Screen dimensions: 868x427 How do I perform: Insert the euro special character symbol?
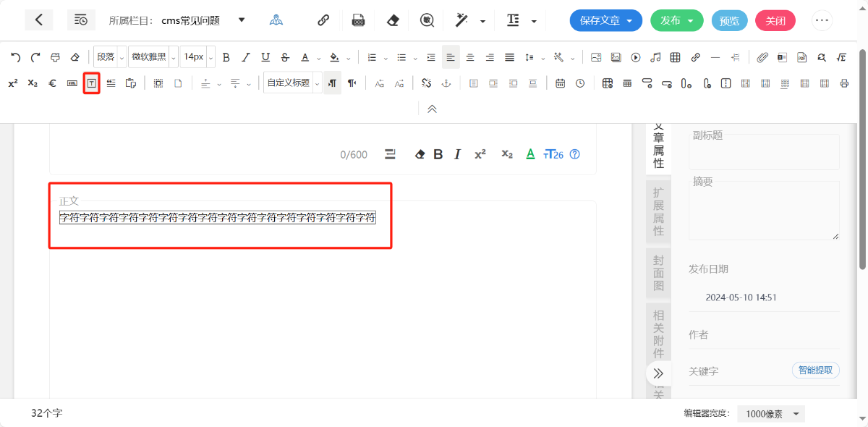coord(52,83)
